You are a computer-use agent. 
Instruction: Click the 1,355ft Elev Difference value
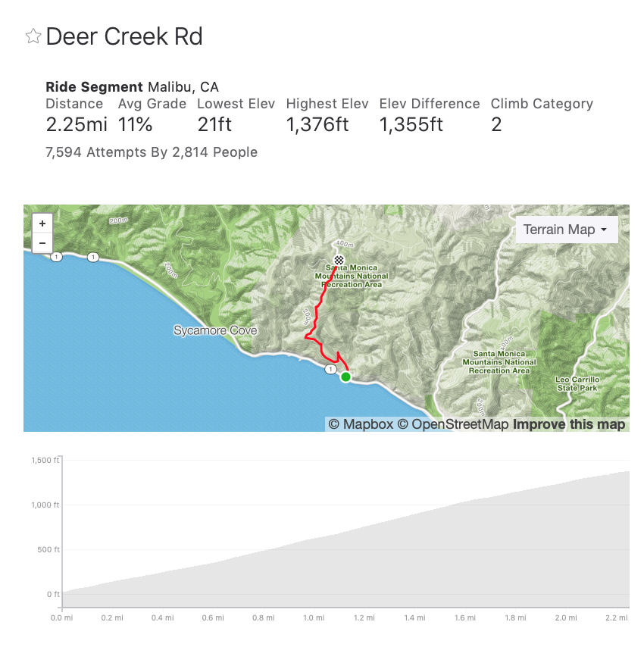coord(411,125)
